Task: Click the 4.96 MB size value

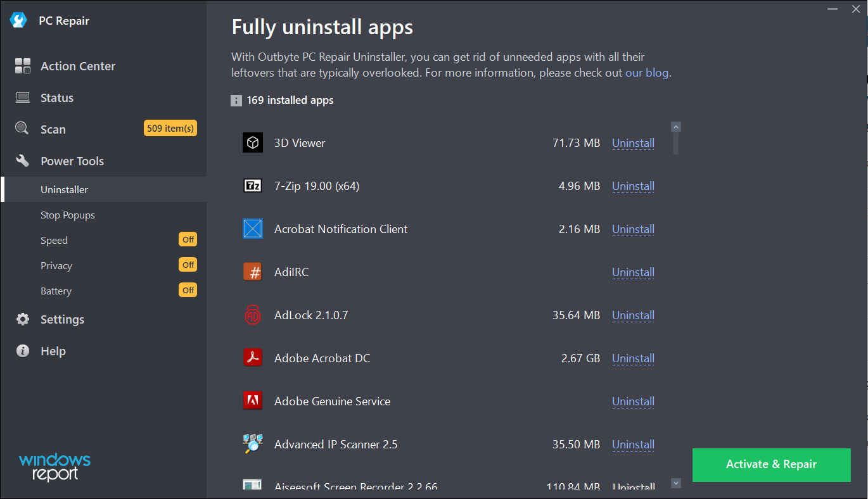Action: click(x=579, y=186)
